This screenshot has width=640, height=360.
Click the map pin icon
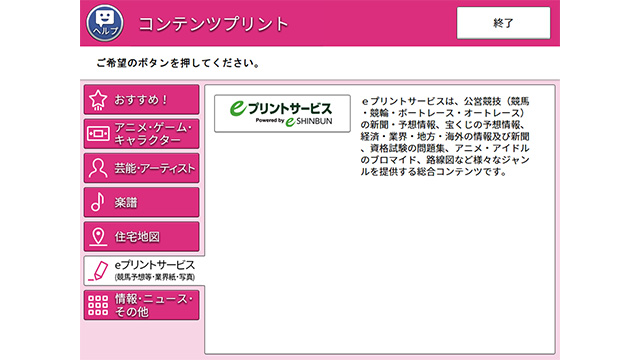(98, 237)
